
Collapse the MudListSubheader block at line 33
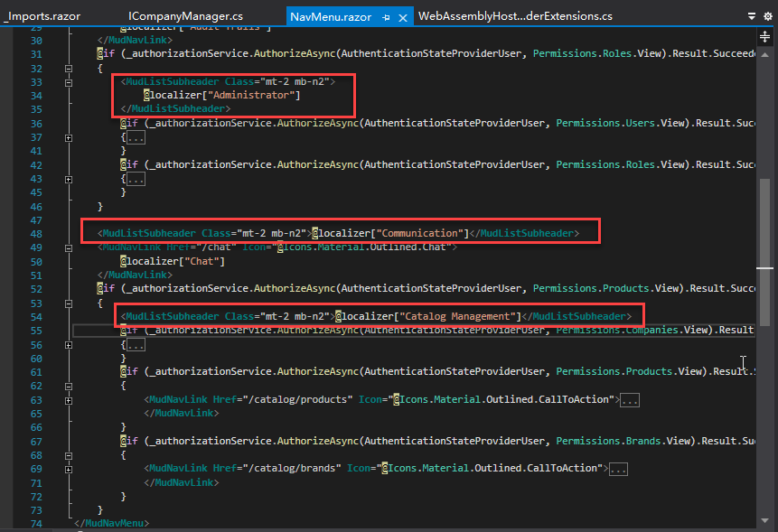pyautogui.click(x=68, y=80)
